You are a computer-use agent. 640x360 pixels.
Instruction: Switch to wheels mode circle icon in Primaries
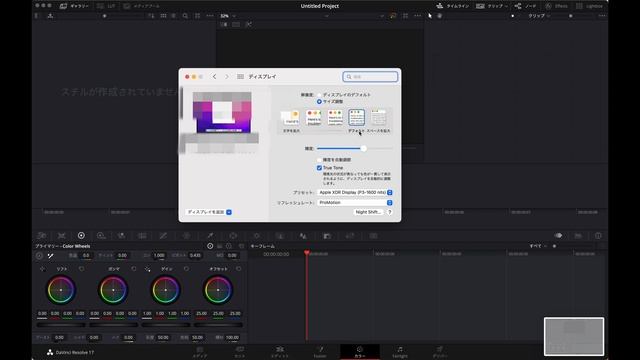210,246
